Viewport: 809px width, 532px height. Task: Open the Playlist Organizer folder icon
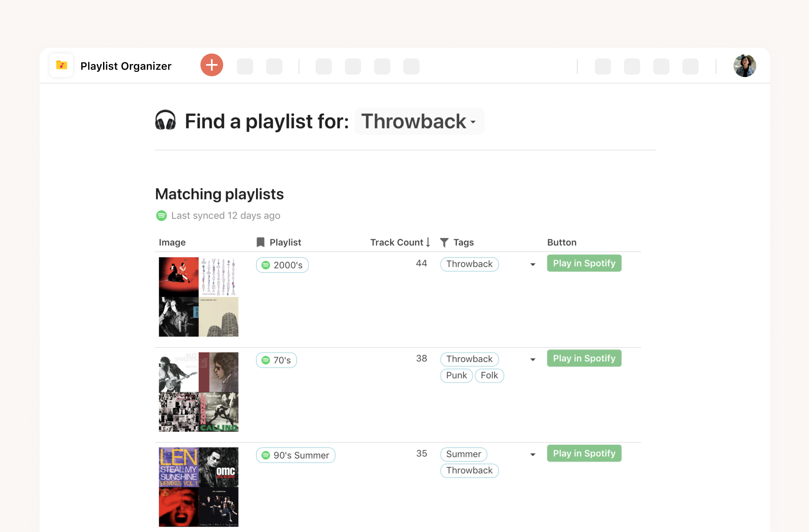point(62,65)
